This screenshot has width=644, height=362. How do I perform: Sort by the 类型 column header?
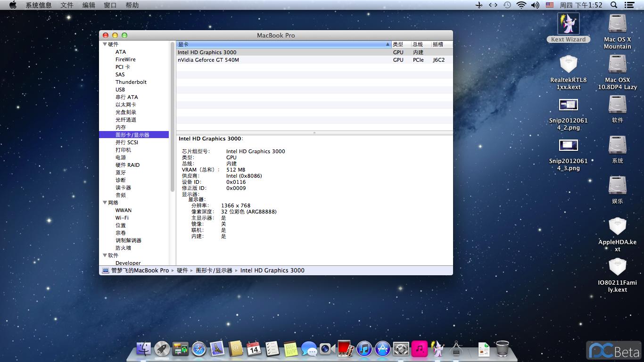(x=401, y=44)
